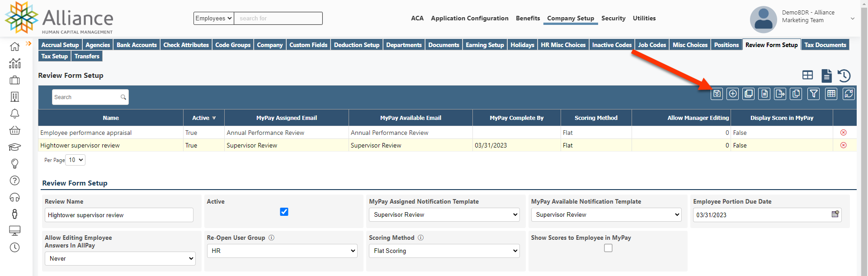Refresh the grid with circular arrows icon

849,94
